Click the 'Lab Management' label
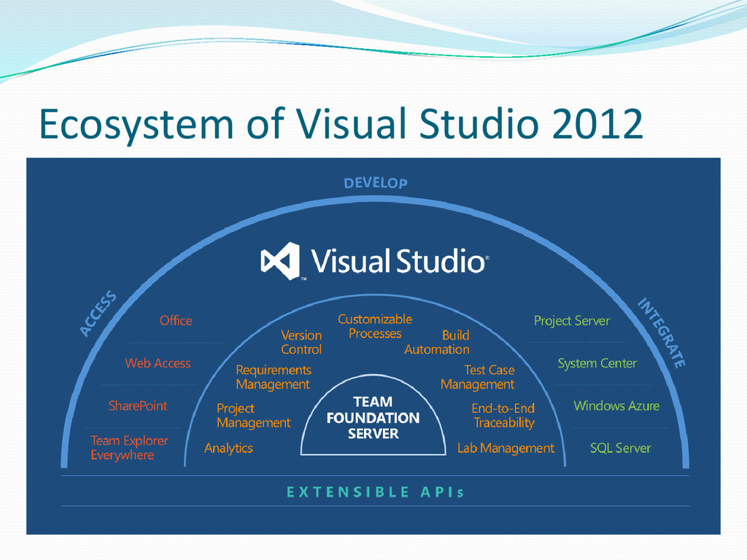 [x=506, y=448]
